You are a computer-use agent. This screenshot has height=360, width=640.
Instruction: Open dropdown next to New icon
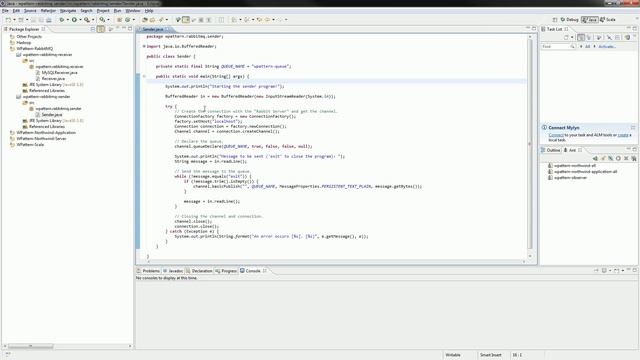click(14, 20)
